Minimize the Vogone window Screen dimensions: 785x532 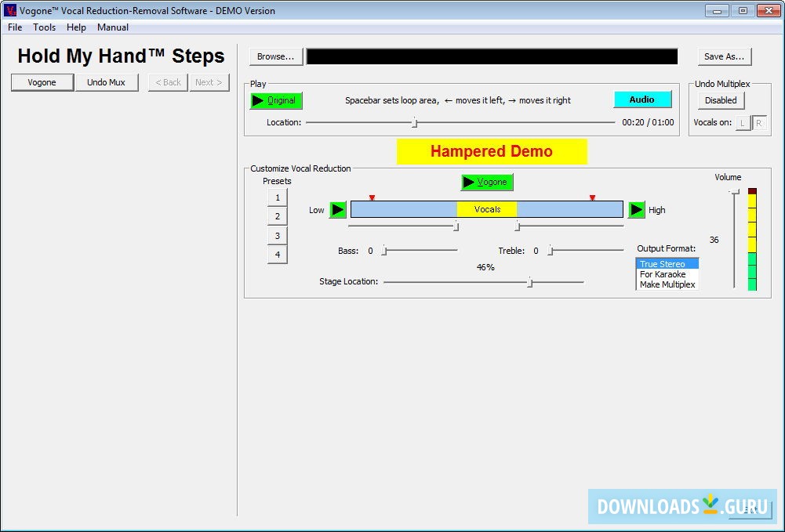click(x=717, y=10)
